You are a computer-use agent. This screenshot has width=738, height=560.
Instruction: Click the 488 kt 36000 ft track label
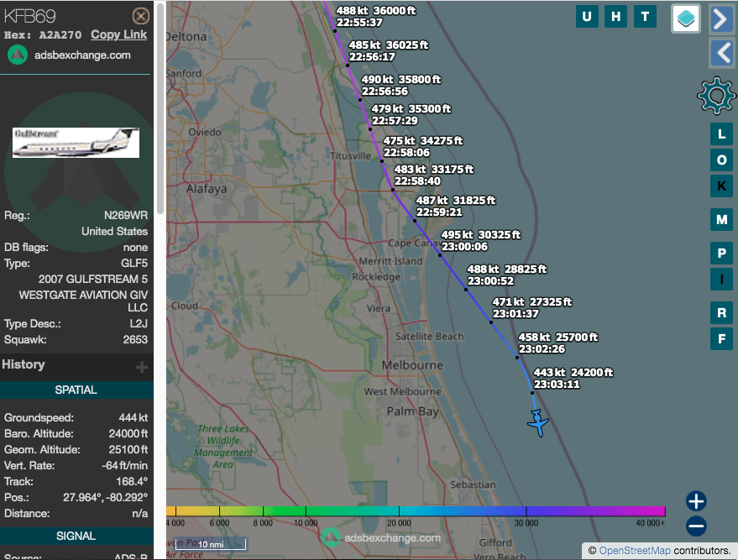[x=375, y=17]
